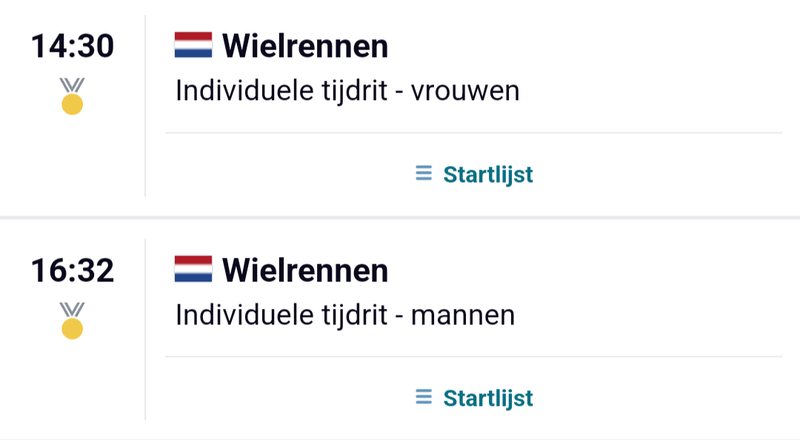Select the Wielrennen heading of the 16:32 event
This screenshot has height=440, width=800.
pos(305,270)
